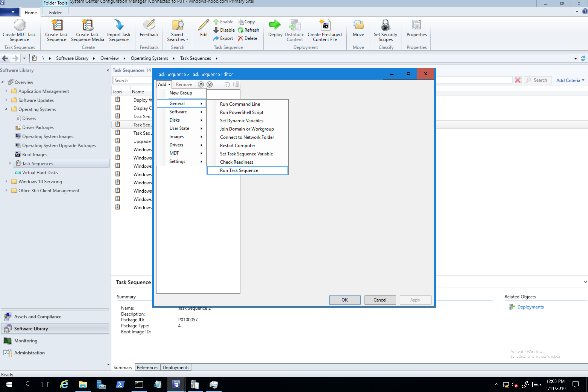Open Properties from the ribbon
Viewport: 588px width, 392px height.
tap(416, 28)
